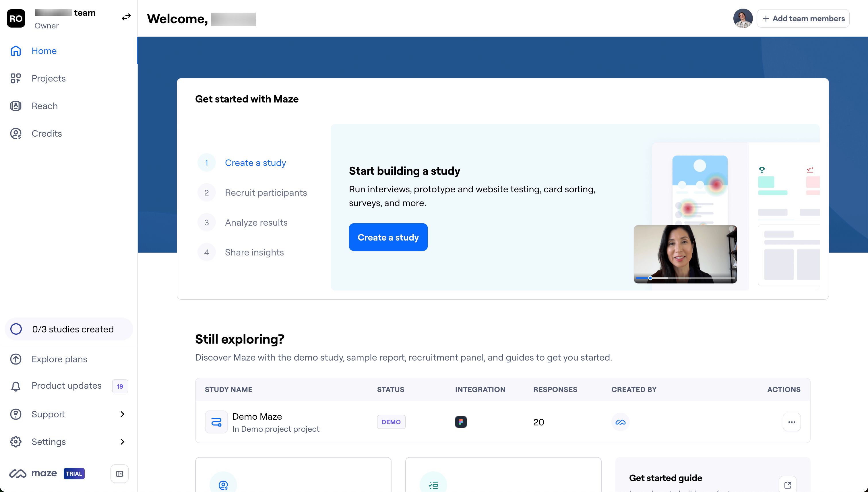Select step 1 Create a study
The height and width of the screenshot is (492, 868).
pos(242,163)
